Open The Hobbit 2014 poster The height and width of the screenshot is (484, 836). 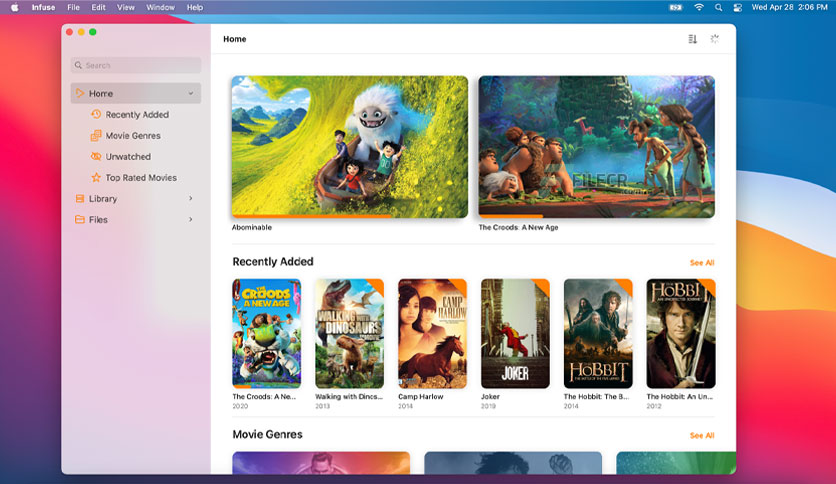pyautogui.click(x=598, y=334)
